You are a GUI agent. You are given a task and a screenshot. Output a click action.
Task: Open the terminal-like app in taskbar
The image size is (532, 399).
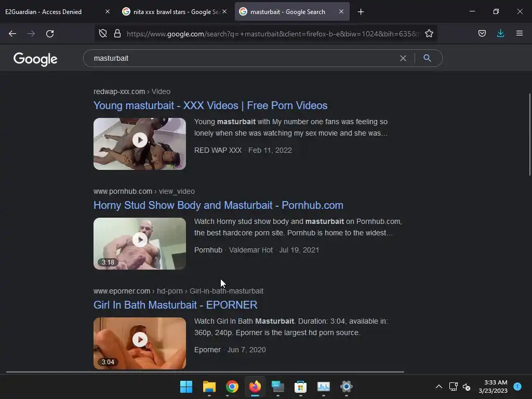click(278, 387)
